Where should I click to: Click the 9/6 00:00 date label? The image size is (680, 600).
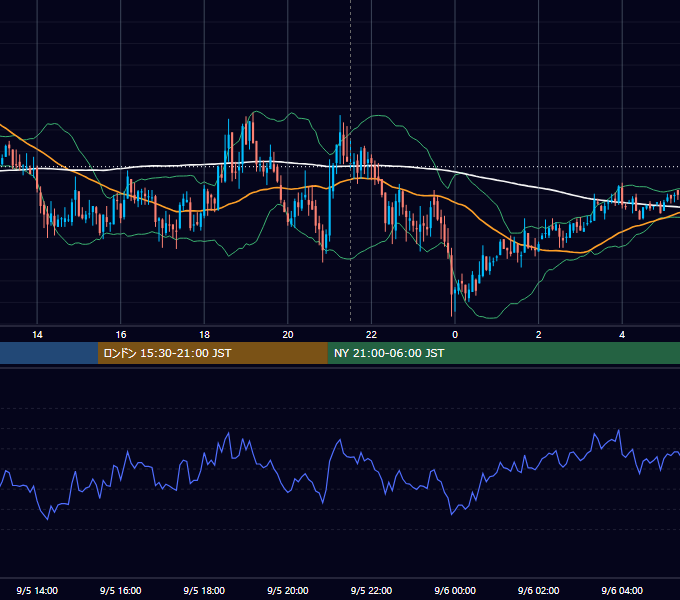click(x=455, y=590)
